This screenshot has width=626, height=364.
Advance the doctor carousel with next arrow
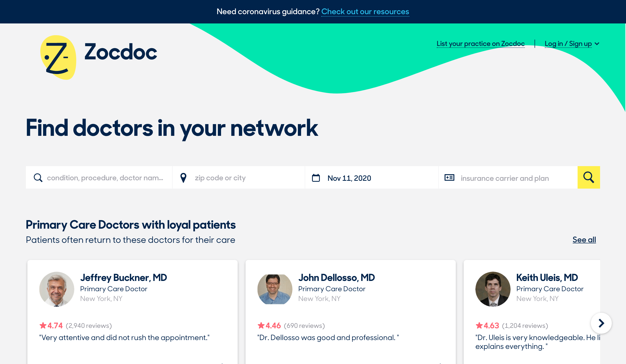(601, 323)
